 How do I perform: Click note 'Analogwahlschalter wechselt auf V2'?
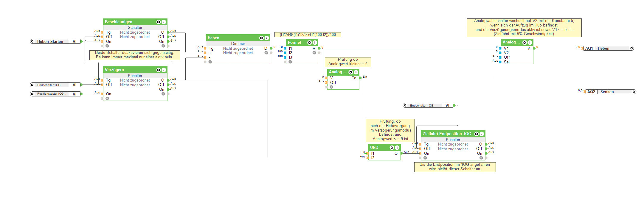[x=524, y=27]
